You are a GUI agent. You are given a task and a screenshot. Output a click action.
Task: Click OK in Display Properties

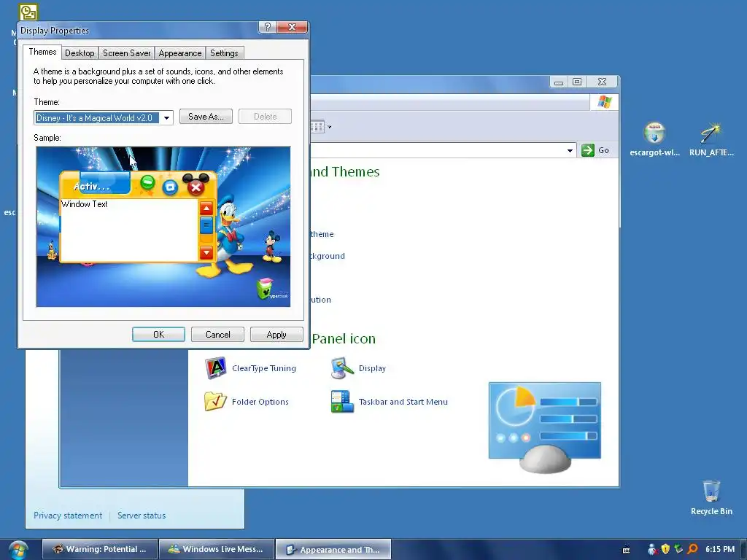point(158,334)
